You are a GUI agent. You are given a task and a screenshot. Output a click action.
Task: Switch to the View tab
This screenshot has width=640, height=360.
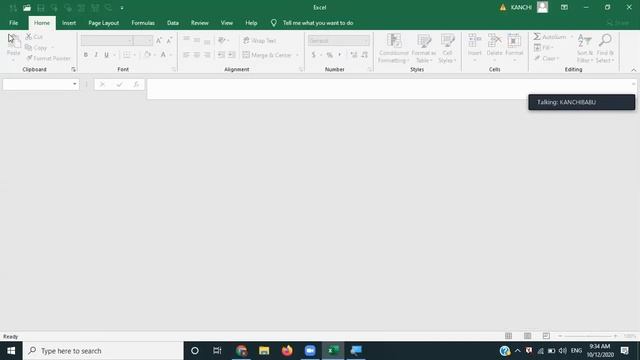coord(227,23)
